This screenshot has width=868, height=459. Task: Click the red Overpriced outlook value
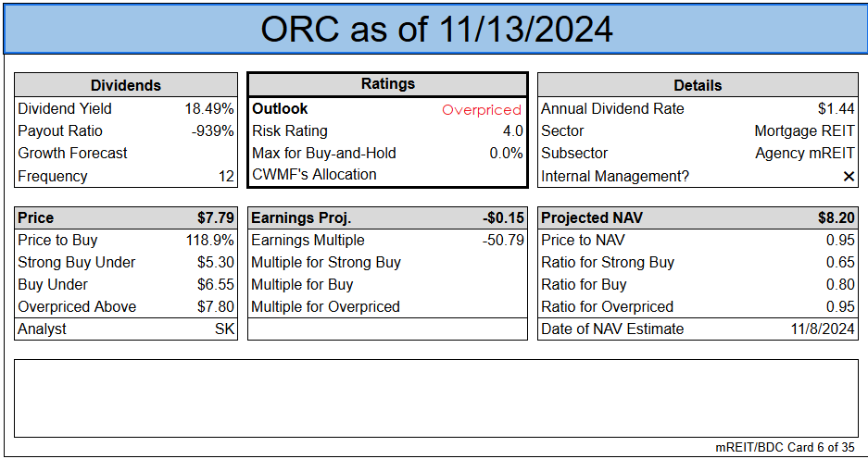tap(481, 109)
